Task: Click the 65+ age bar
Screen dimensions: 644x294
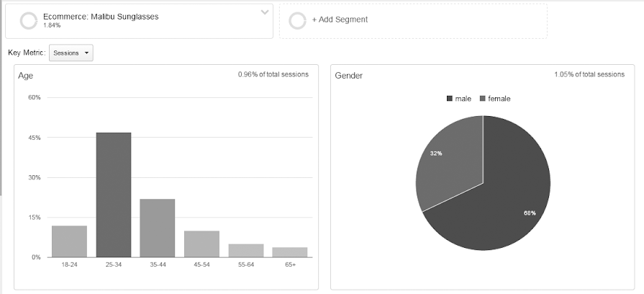Action: click(290, 251)
